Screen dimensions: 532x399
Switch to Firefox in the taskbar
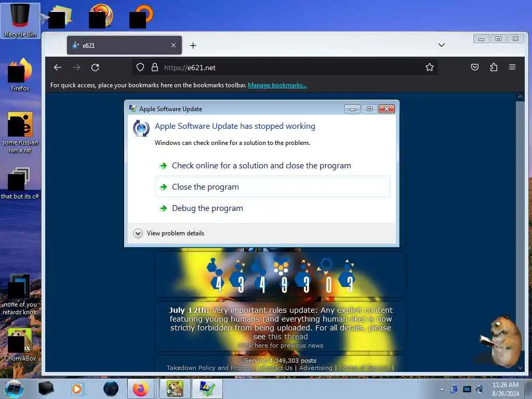pos(141,389)
